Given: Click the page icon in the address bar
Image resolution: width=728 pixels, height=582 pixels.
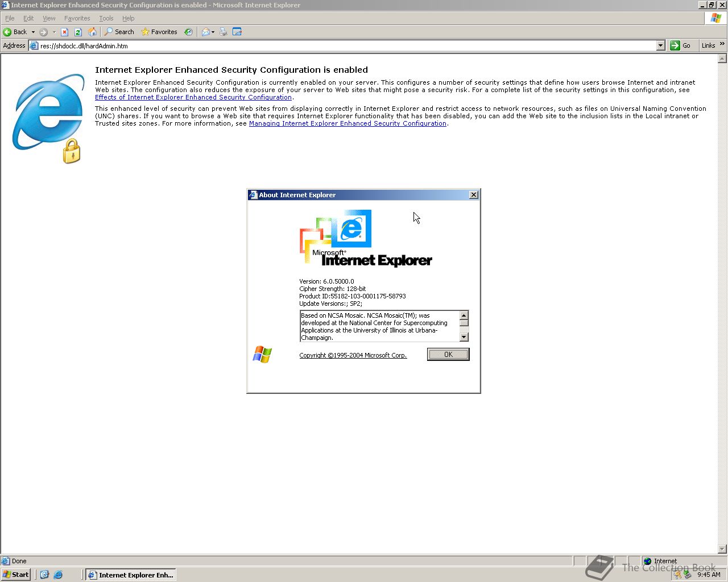Looking at the screenshot, I should (x=34, y=45).
